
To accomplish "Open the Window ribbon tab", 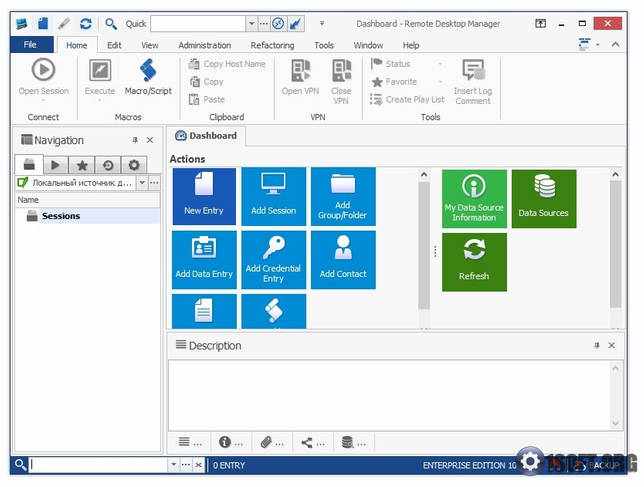I will pyautogui.click(x=368, y=45).
